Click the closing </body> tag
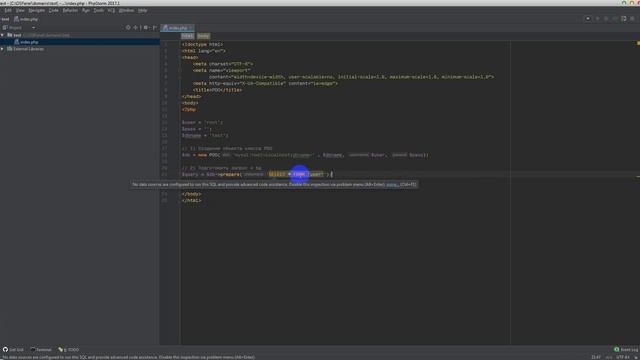This screenshot has height=360, width=640. click(x=191, y=194)
